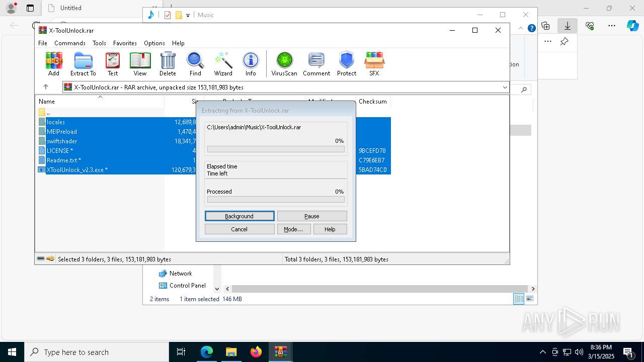Pause the extraction
644x362 pixels.
point(312,216)
